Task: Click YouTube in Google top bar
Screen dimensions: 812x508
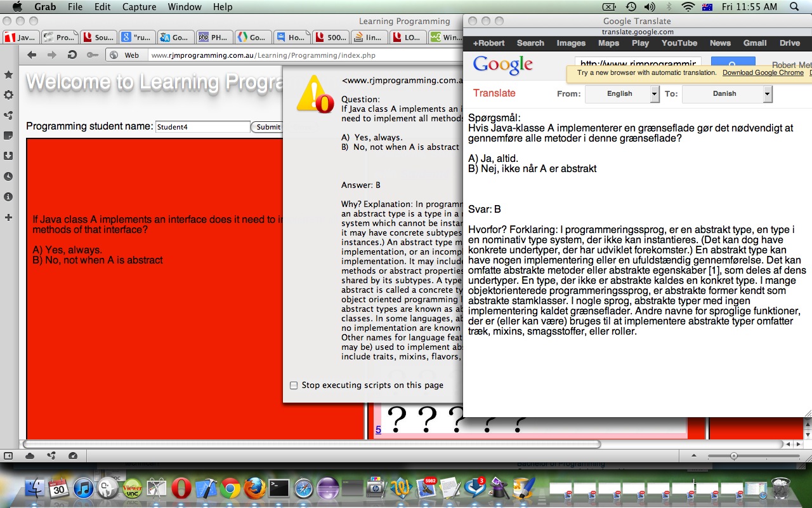Action: [679, 43]
